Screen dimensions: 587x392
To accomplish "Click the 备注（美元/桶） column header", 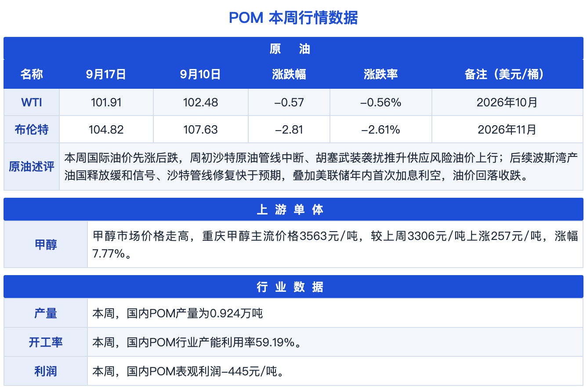I will pyautogui.click(x=507, y=74).
